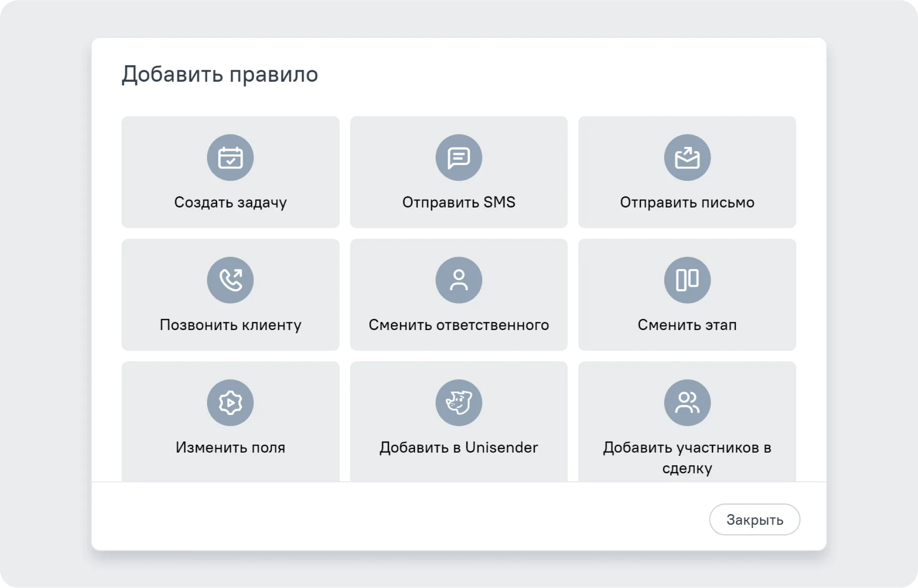
Task: Select the Позвонить клиенту label
Action: pos(230,325)
